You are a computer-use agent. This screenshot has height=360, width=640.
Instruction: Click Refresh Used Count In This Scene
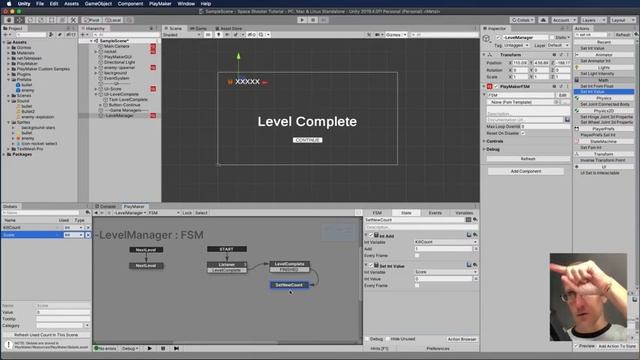coord(46,335)
